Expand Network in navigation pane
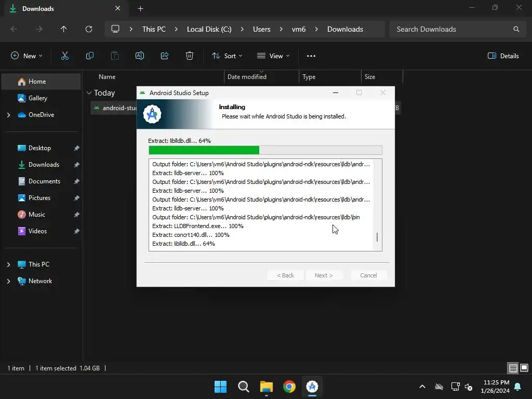The height and width of the screenshot is (399, 532). [x=8, y=281]
